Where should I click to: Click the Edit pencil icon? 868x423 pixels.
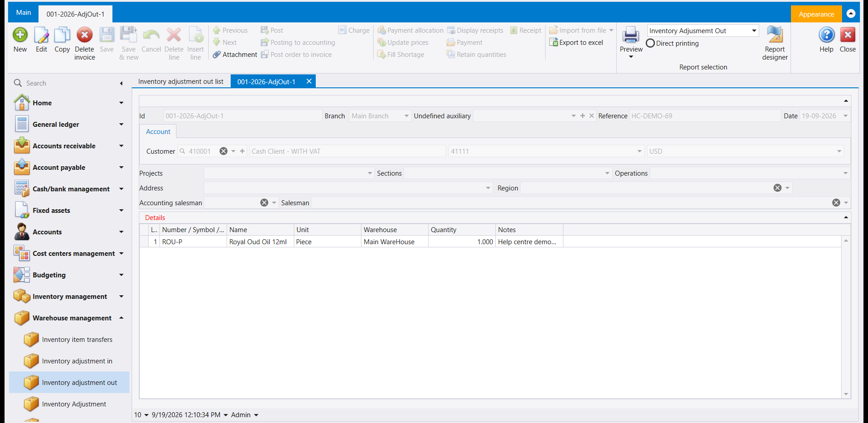41,35
